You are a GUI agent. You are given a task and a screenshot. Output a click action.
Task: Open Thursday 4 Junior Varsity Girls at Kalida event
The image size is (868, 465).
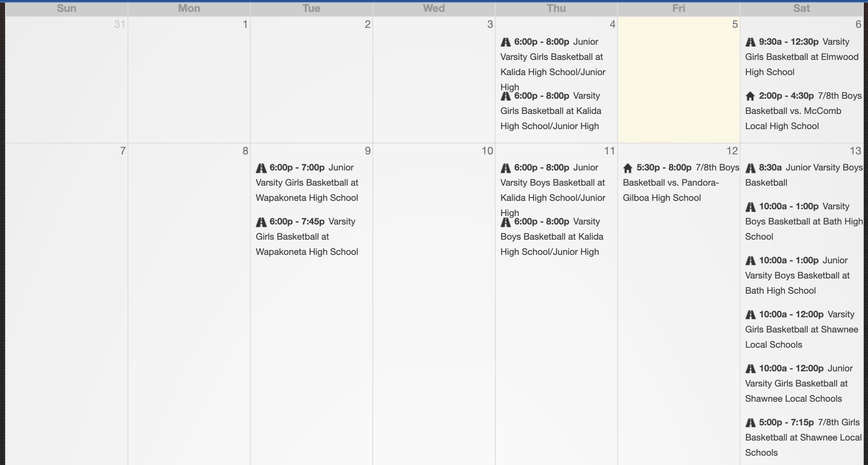point(553,64)
